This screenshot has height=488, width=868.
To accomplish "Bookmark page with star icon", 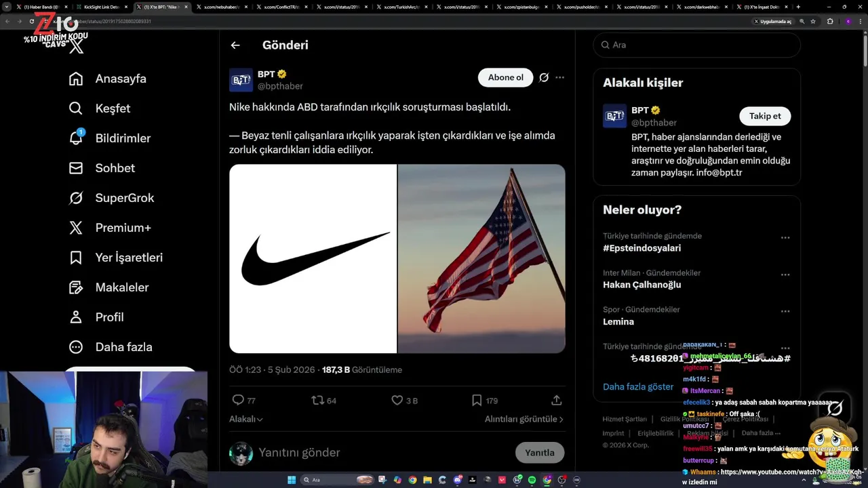I will 813,21.
